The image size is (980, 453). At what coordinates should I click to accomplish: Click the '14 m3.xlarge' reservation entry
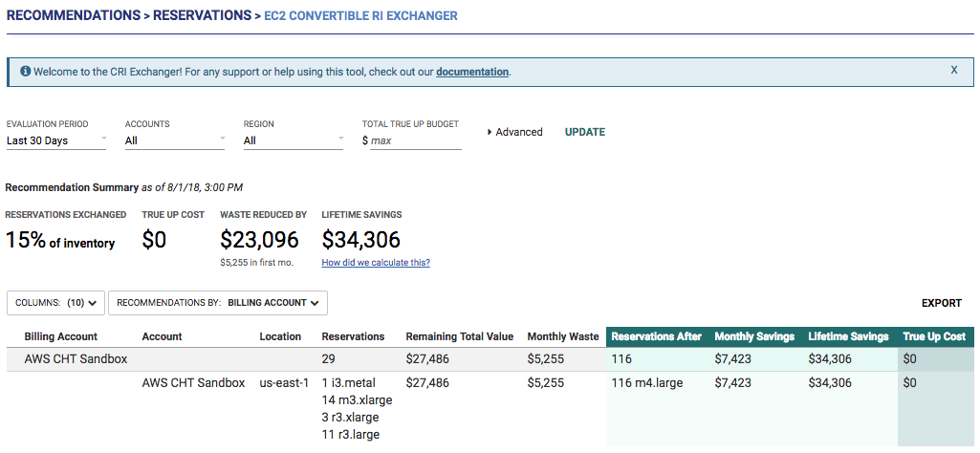click(357, 399)
